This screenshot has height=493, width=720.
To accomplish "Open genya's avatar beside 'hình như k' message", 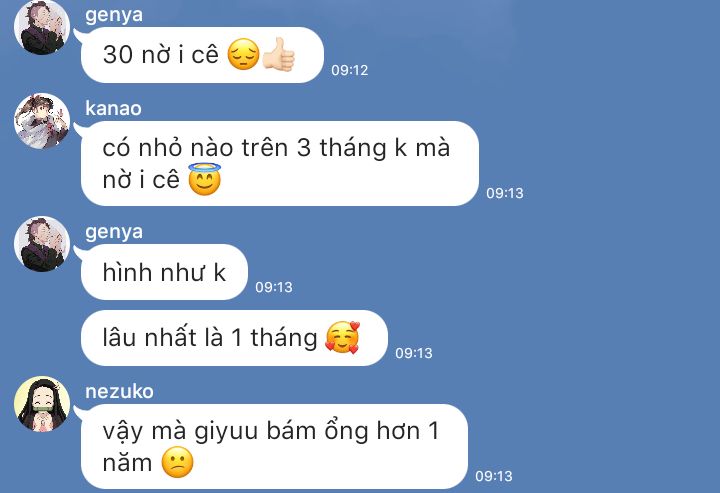I will tap(42, 244).
